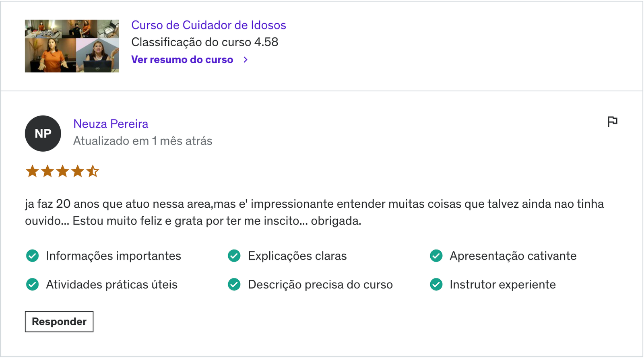This screenshot has width=644, height=359.
Task: Click the third rating star
Action: 62,171
